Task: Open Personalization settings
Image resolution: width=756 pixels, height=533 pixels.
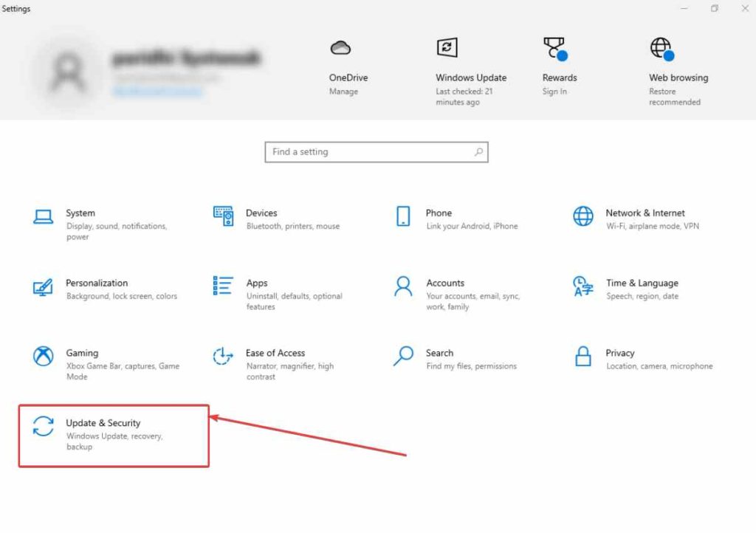Action: [97, 288]
